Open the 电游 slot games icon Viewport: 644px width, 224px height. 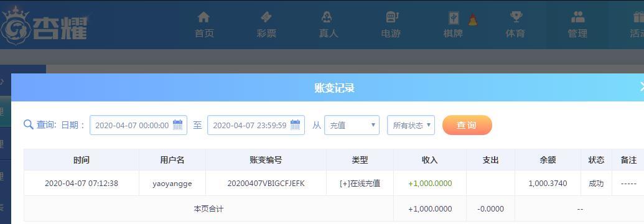coord(391,17)
